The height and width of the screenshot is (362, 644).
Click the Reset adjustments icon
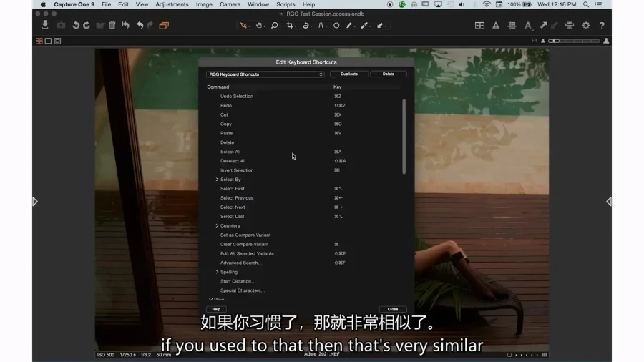pyautogui.click(x=126, y=26)
